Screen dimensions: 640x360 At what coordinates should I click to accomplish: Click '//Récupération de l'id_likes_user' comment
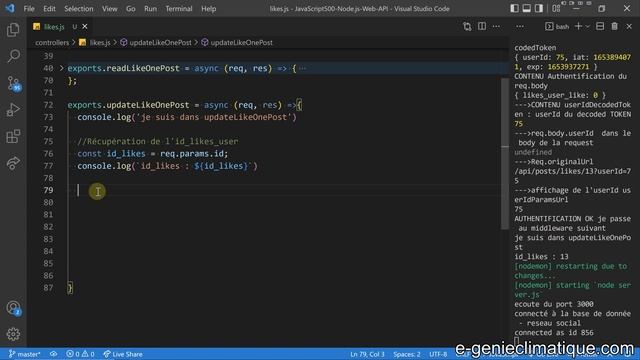(158, 142)
